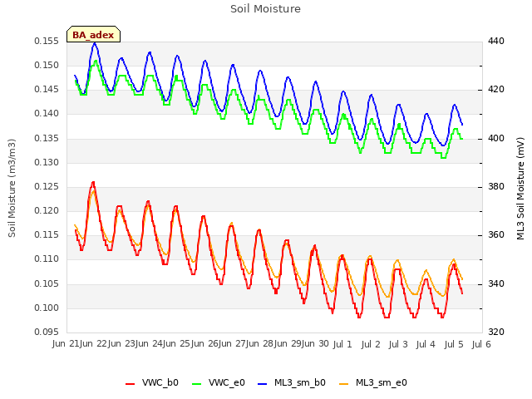The height and width of the screenshot is (399, 532).
Task: Click the 440 right axis tick
Action: pyautogui.click(x=496, y=41)
